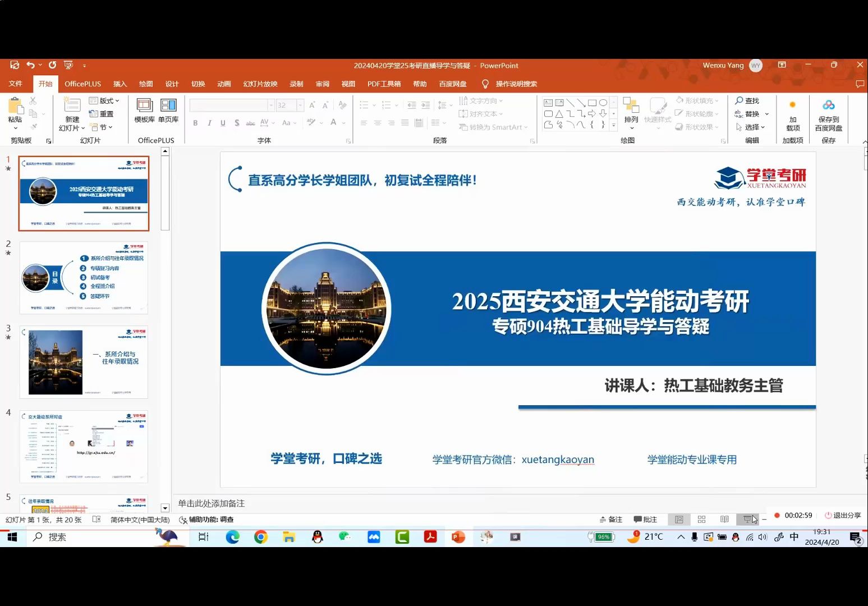Click the notes field 单击此处添加备注

(211, 503)
